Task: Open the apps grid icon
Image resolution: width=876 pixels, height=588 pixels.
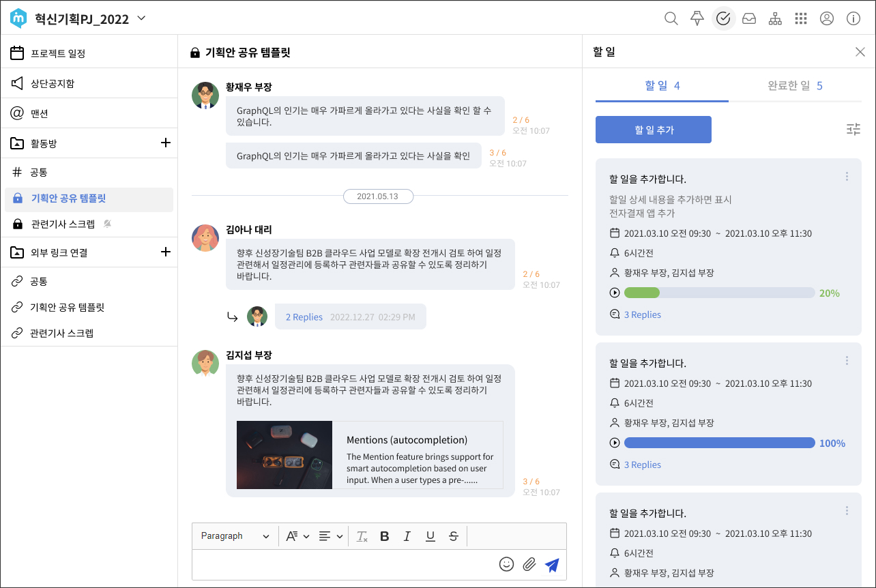Action: 801,18
